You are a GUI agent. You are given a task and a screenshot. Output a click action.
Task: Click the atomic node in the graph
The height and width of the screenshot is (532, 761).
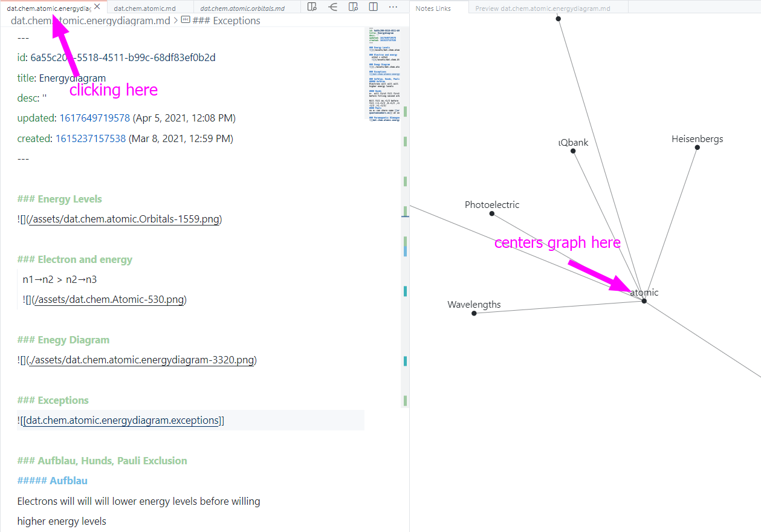coord(644,300)
